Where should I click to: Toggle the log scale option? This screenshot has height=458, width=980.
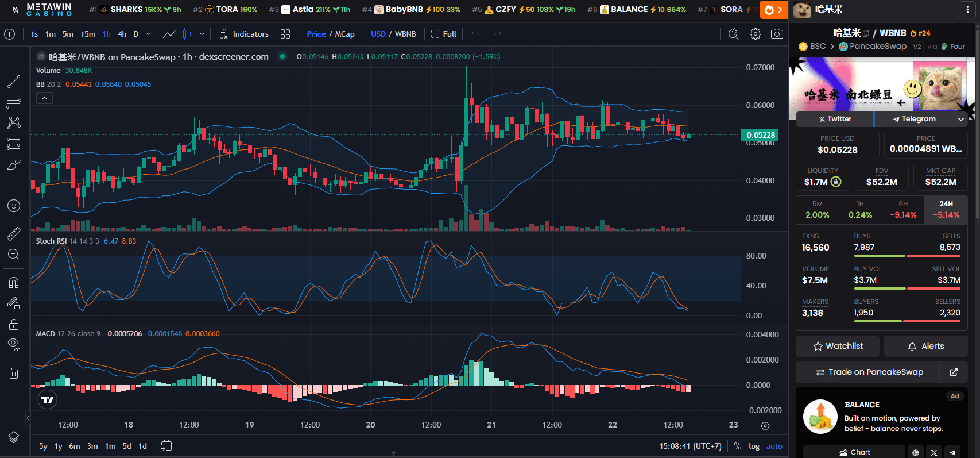[x=754, y=446]
